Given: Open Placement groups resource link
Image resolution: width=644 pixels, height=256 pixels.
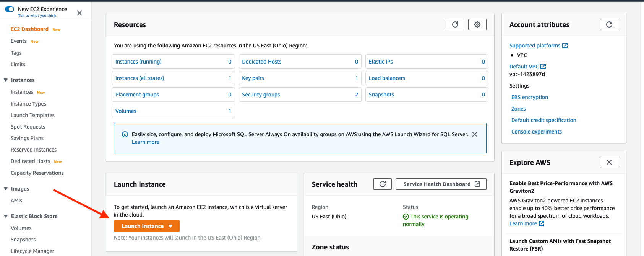Looking at the screenshot, I should pos(137,95).
